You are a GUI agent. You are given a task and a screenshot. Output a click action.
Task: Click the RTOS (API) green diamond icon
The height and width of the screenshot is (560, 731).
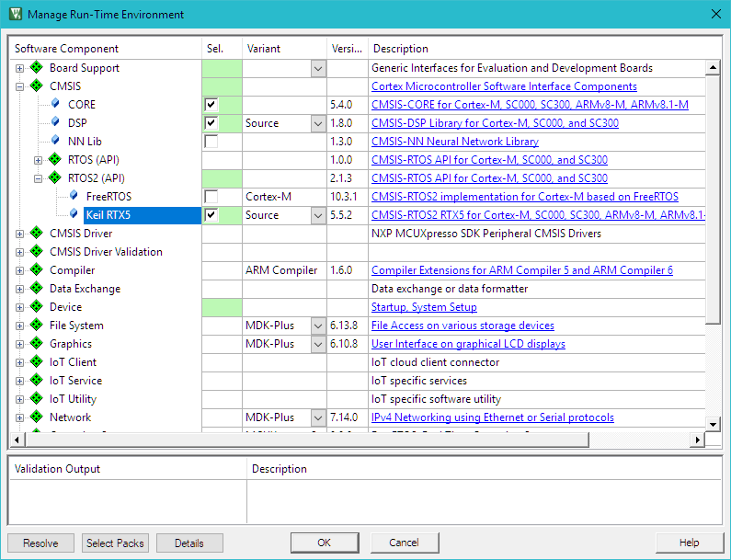pos(55,159)
